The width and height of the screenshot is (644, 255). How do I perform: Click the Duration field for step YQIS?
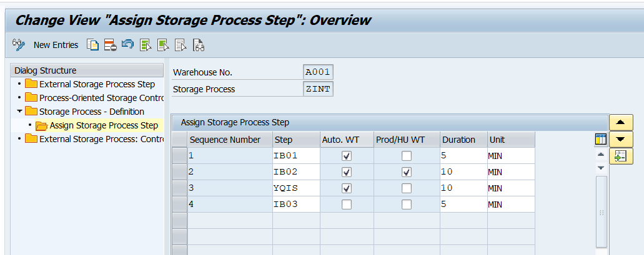[x=462, y=188]
